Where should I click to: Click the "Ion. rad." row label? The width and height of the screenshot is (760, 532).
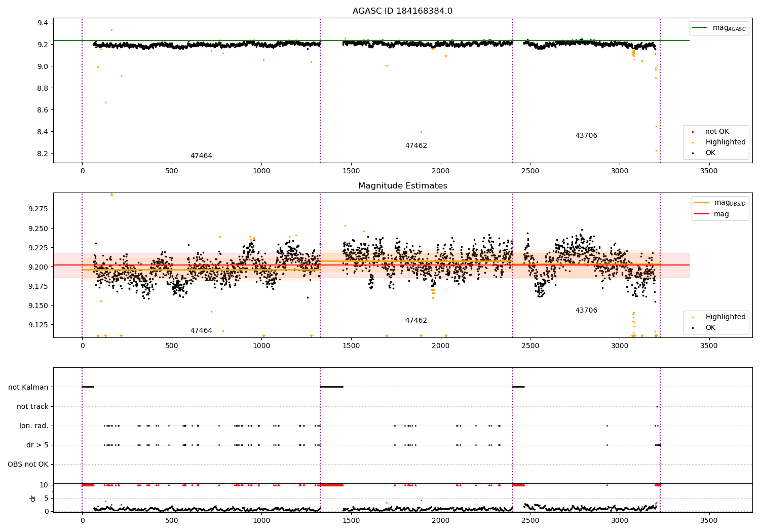34,426
